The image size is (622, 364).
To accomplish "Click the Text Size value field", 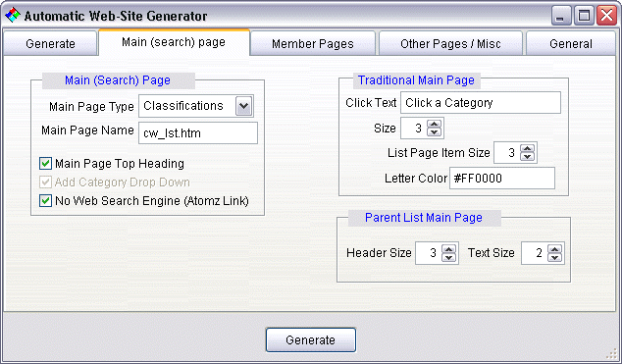I will pos(535,253).
